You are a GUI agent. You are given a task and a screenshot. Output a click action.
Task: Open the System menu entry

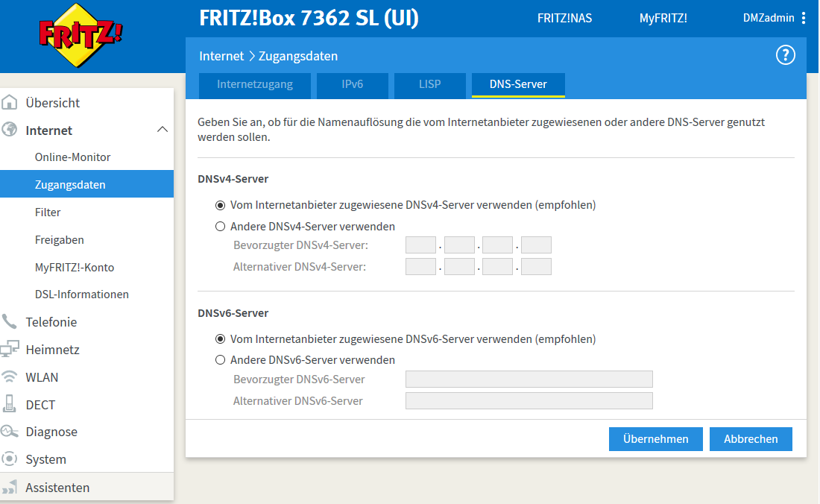click(45, 459)
